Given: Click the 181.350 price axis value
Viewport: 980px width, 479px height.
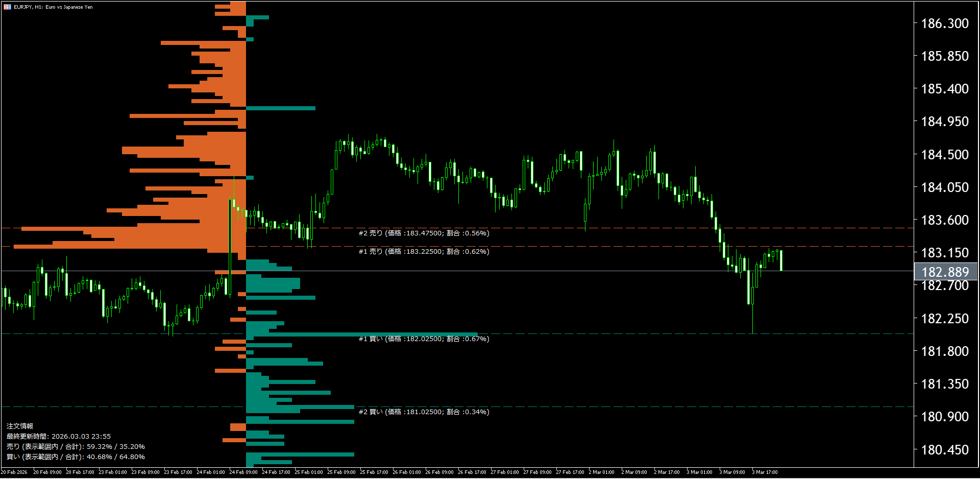Looking at the screenshot, I should [945, 384].
